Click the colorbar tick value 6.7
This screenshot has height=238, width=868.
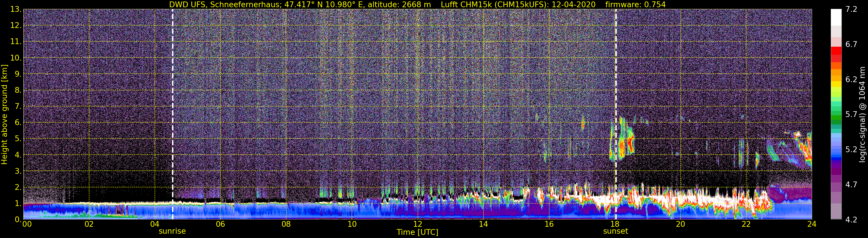851,44
